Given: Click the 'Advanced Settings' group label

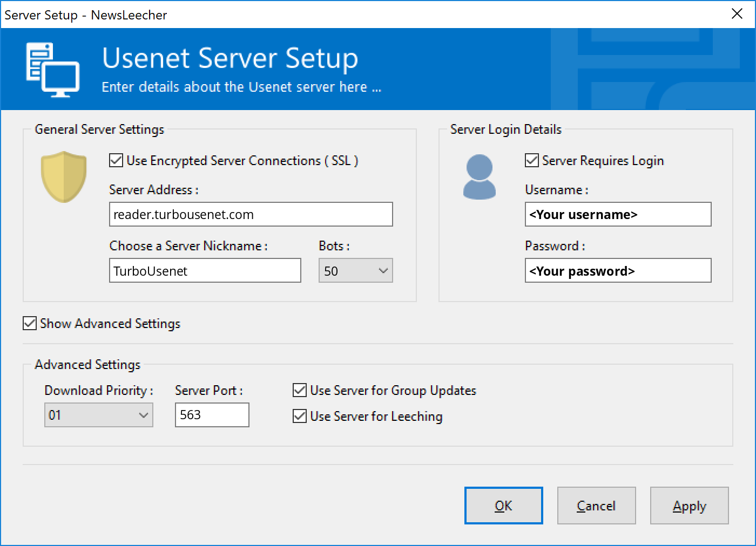Looking at the screenshot, I should point(87,365).
